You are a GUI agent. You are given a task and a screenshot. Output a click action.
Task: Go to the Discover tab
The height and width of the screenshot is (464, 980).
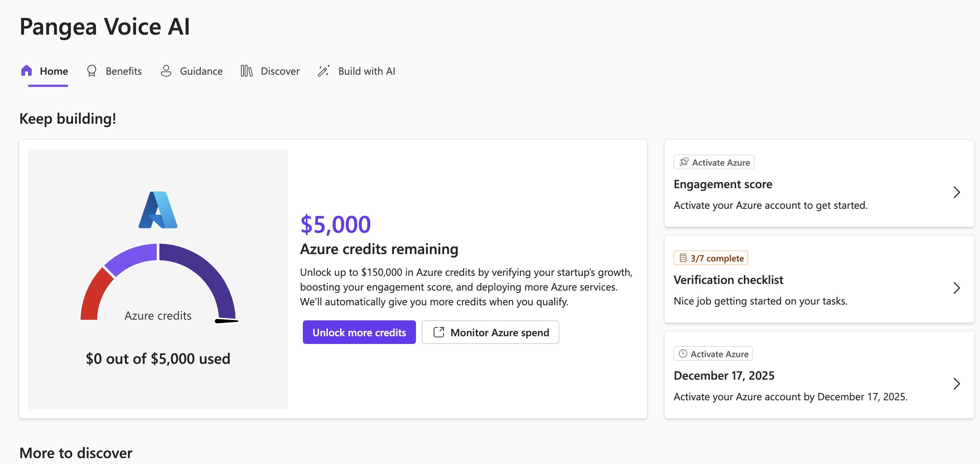[x=270, y=71]
